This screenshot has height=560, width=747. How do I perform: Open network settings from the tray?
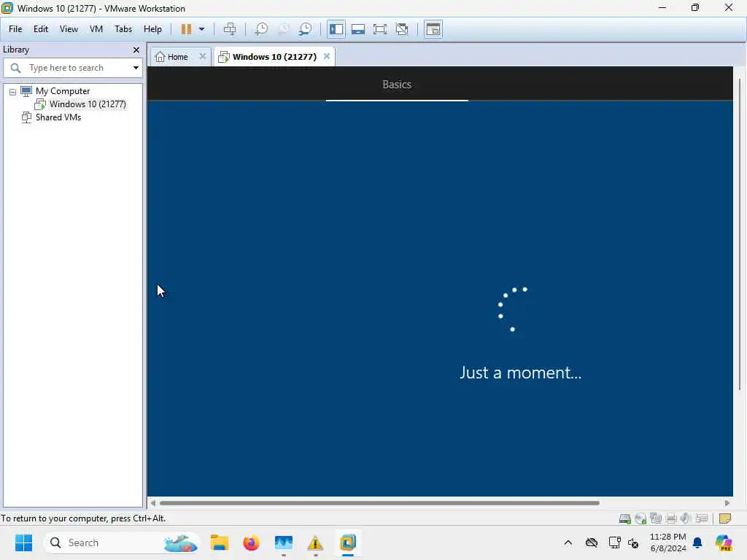pos(614,542)
